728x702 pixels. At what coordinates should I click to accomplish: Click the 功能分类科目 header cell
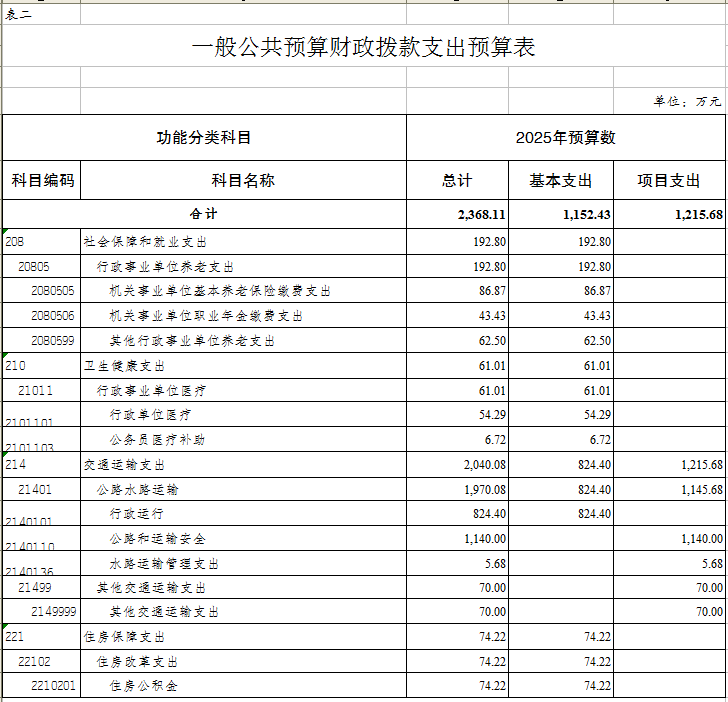(x=204, y=137)
